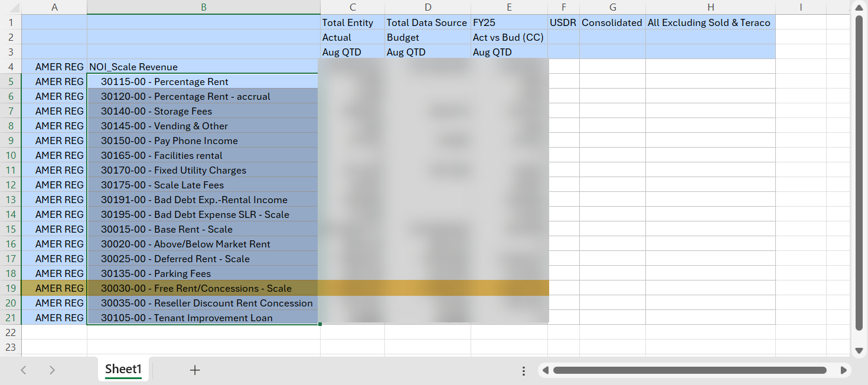Click 'NOI_Scale Revenue' cell
Image resolution: width=868 pixels, height=385 pixels.
click(204, 67)
